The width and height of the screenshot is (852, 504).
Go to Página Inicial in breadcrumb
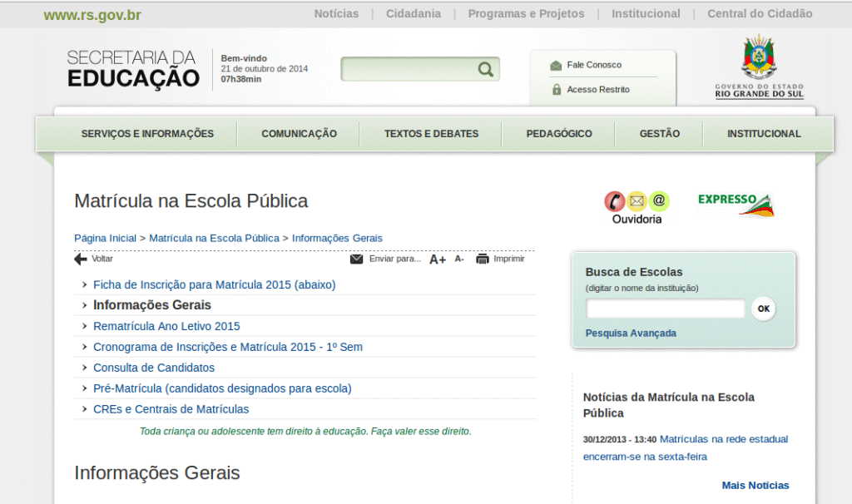pyautogui.click(x=105, y=238)
